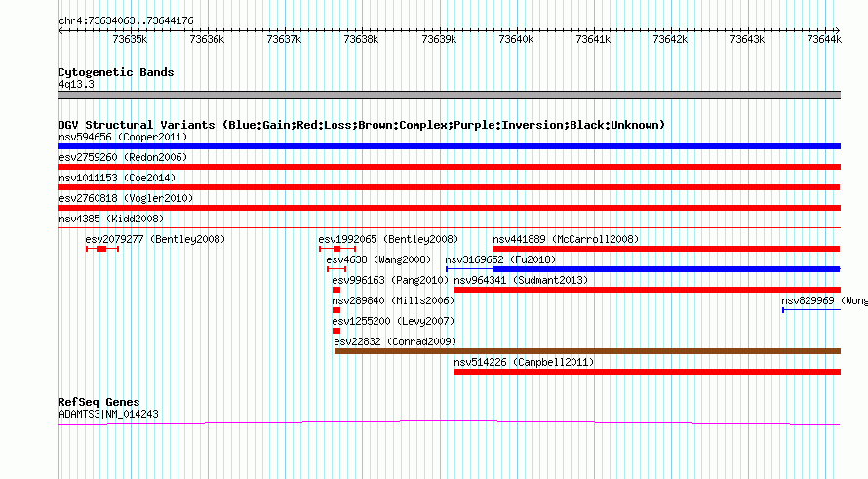Viewport: 868px width, 479px height.
Task: Select the gray 4q13.3 cytoband bar
Action: click(449, 95)
